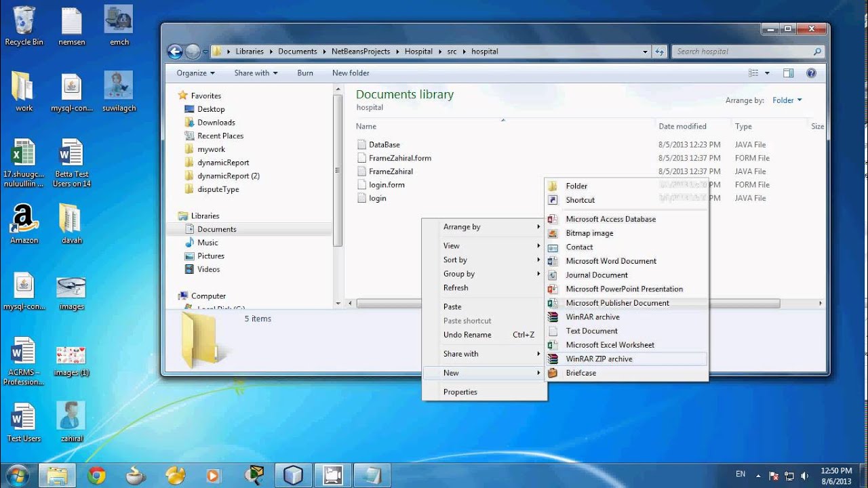
Task: Create a new WinRAR ZIP archive
Action: pyautogui.click(x=627, y=359)
